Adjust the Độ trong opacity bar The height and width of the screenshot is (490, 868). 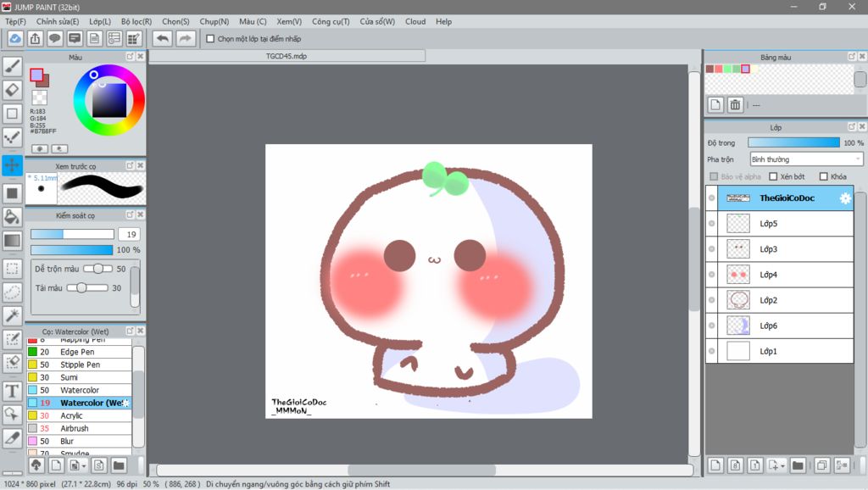point(793,143)
